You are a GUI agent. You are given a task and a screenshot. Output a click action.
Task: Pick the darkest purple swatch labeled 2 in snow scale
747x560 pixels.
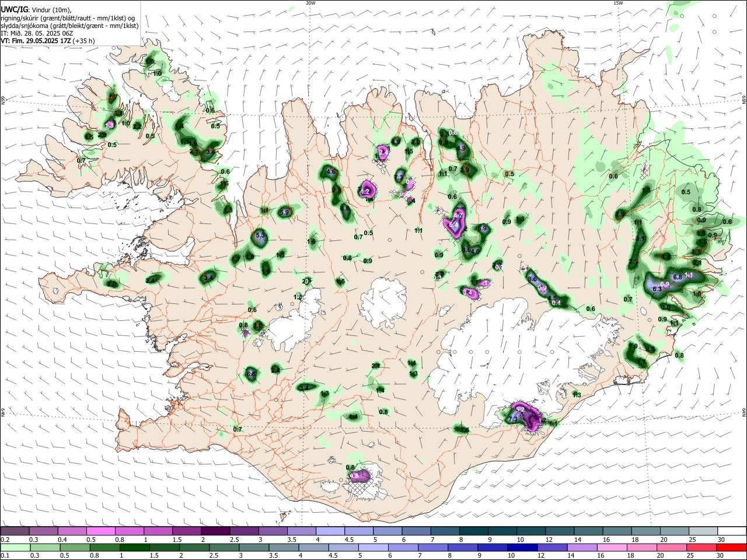(215, 531)
